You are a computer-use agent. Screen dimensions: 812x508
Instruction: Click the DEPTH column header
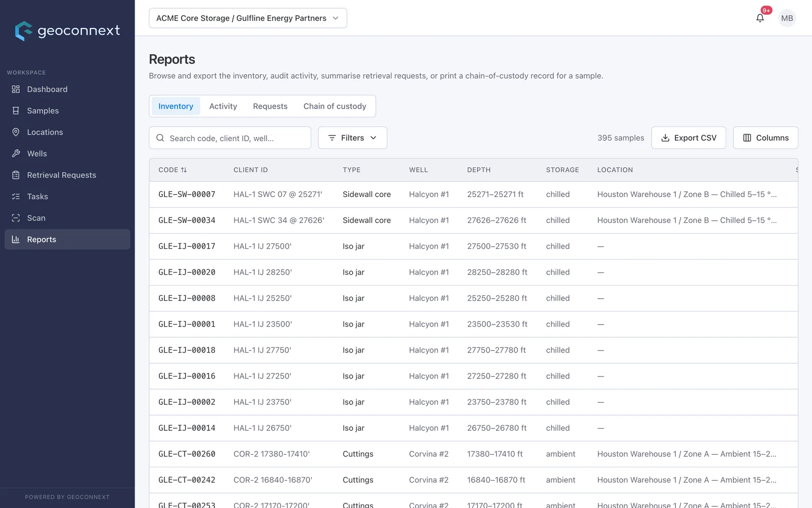[479, 170]
